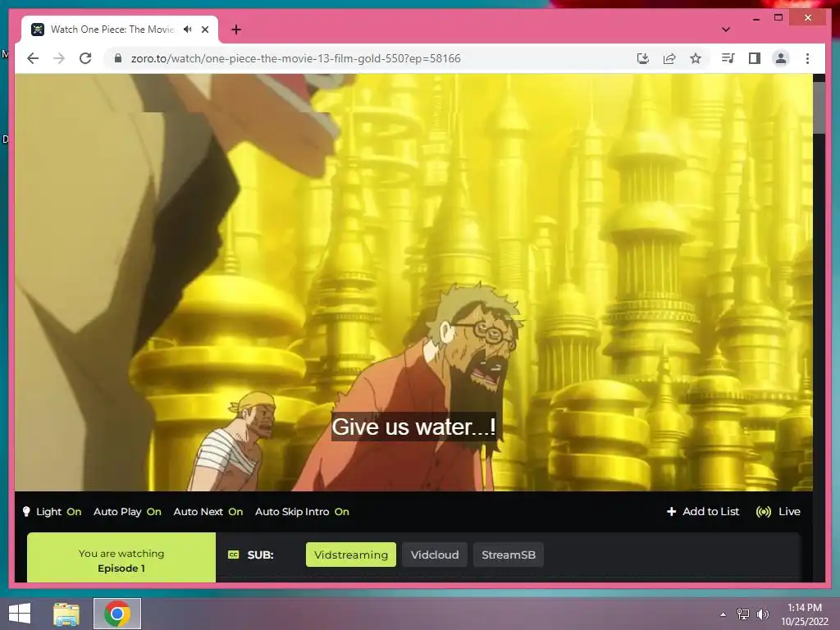Bookmark this page with the star icon
Image resolution: width=840 pixels, height=630 pixels.
click(x=696, y=58)
